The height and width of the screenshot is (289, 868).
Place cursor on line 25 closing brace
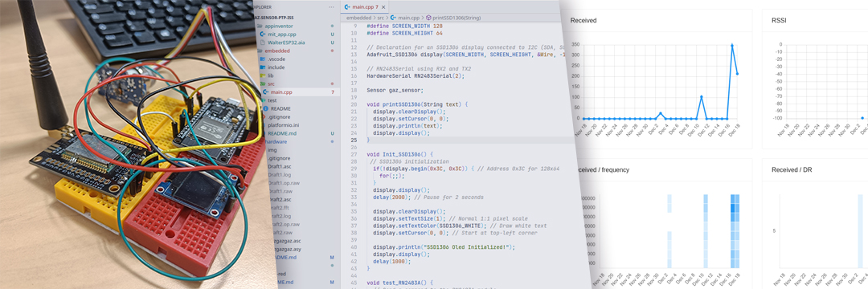pos(368,140)
